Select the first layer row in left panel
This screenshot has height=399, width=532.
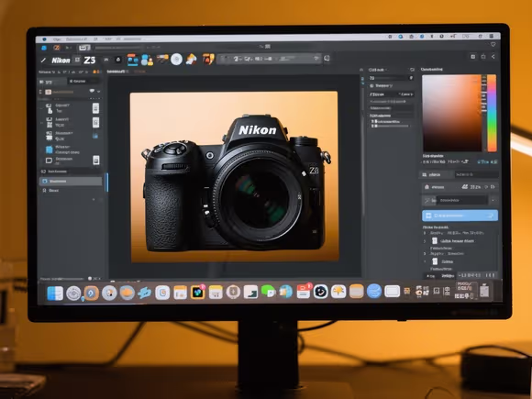(x=72, y=108)
